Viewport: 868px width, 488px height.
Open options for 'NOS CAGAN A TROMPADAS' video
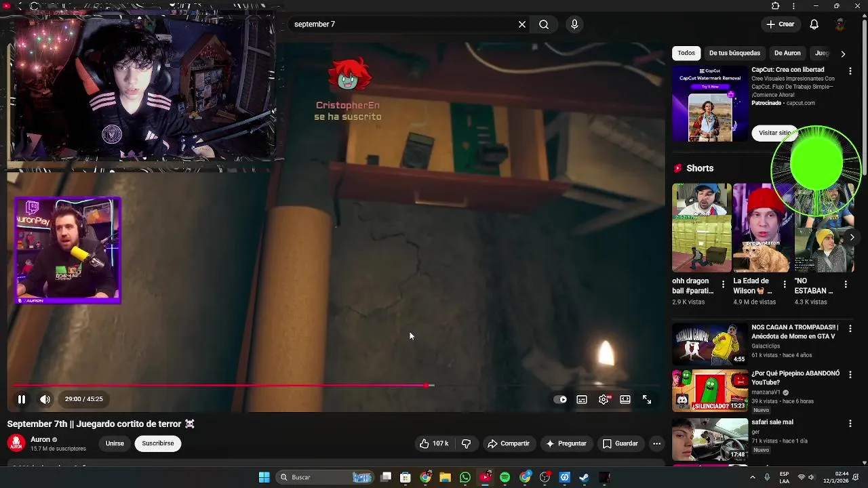tap(850, 328)
